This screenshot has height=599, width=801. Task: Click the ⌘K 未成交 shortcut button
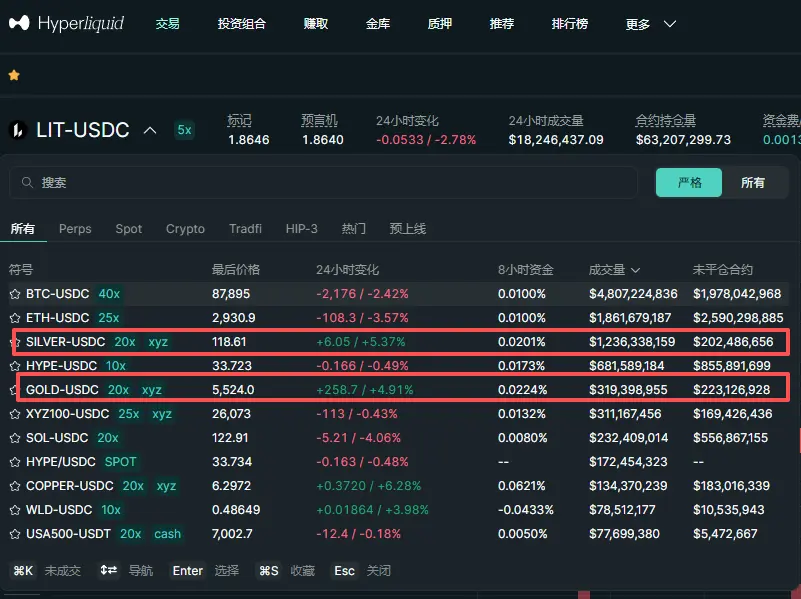[46, 570]
